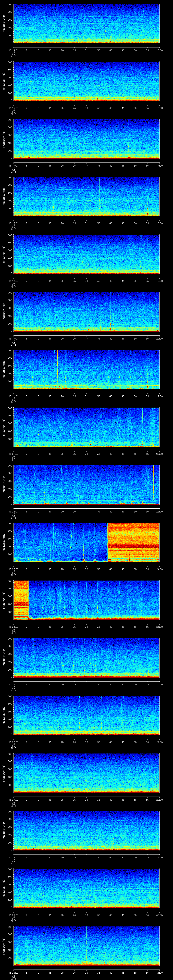The height and width of the screenshot is (980, 173).
Task: Click the 15:21:00 time label
Action: [x=13, y=454]
